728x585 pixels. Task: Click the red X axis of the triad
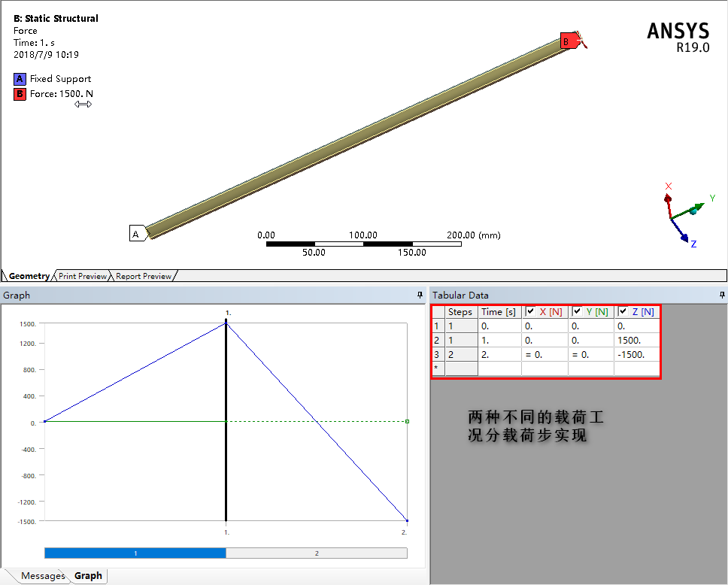pyautogui.click(x=668, y=192)
